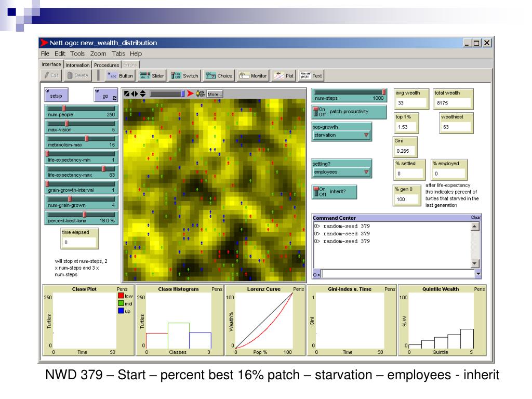Open Class Plot Pens legend

pyautogui.click(x=122, y=289)
